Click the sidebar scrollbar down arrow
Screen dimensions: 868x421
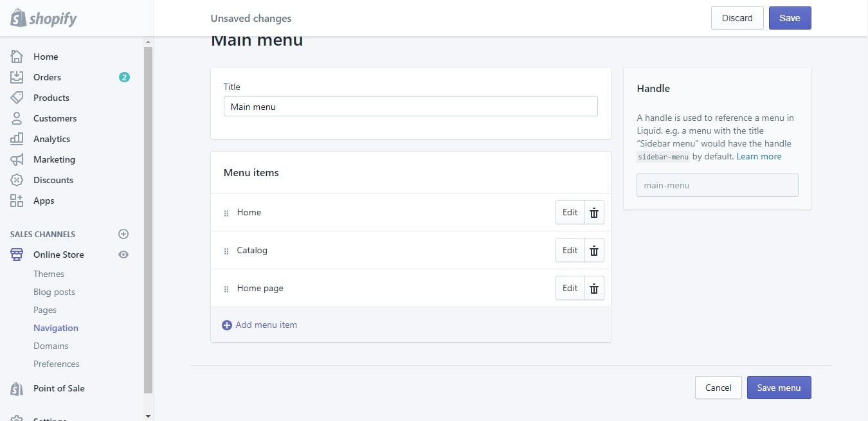(x=149, y=416)
